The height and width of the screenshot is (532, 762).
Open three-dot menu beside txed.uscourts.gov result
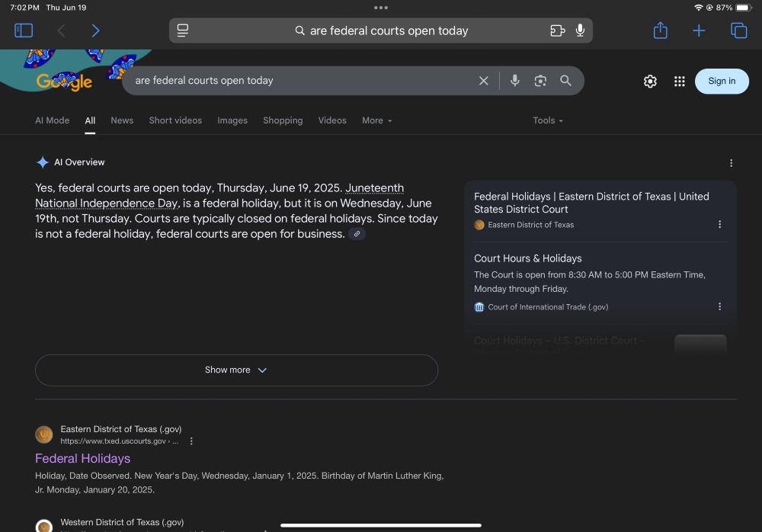coord(191,441)
